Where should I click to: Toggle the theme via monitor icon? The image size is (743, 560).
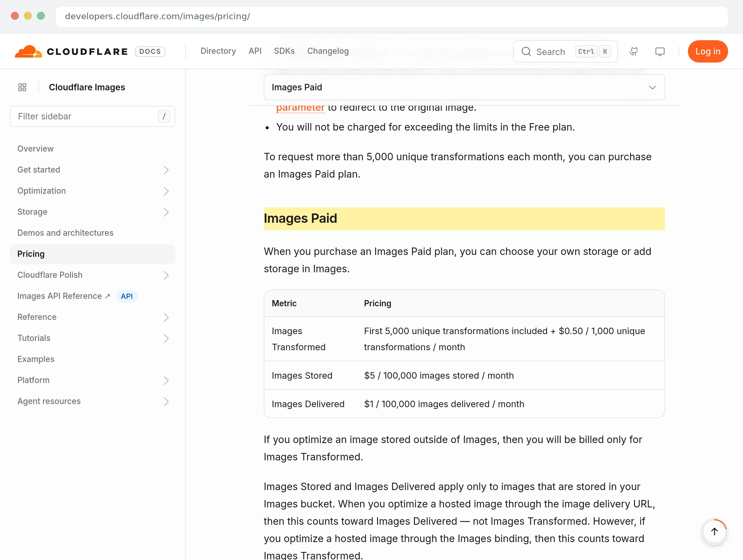tap(660, 51)
